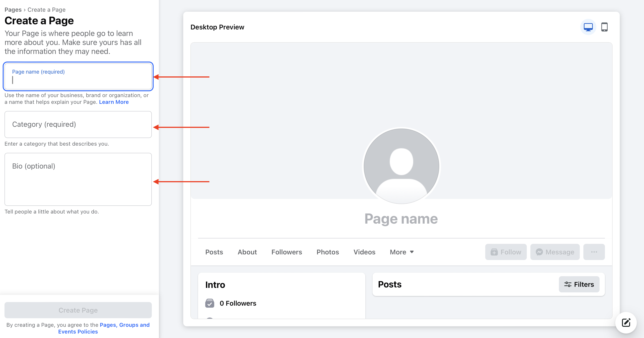This screenshot has width=644, height=338.
Task: Open Pages, Groups and Events Policies link
Action: [x=104, y=328]
